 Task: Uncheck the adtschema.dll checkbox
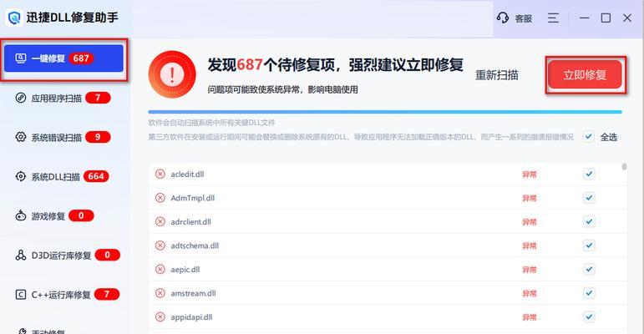click(589, 245)
